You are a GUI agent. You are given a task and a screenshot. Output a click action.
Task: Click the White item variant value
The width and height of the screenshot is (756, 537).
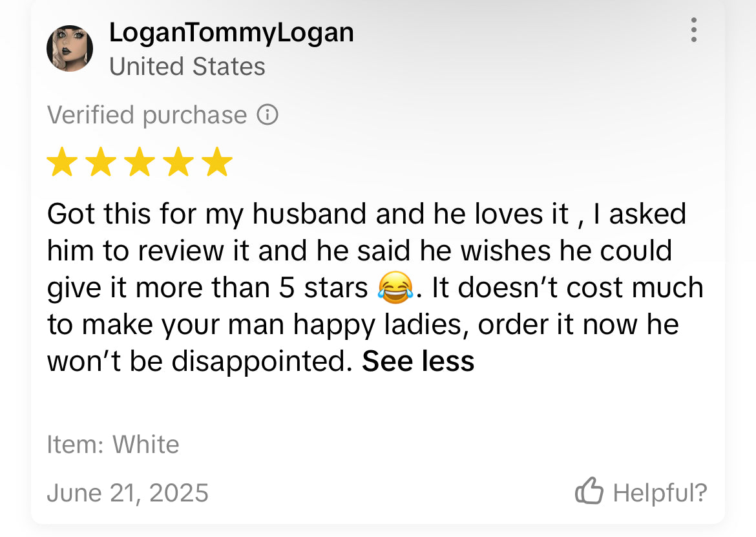(x=146, y=445)
